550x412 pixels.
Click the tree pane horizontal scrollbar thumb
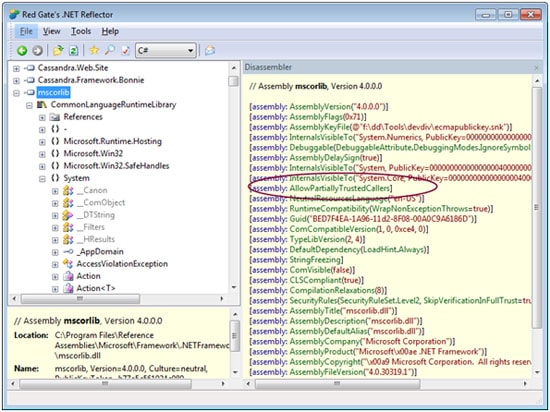pyautogui.click(x=80, y=299)
